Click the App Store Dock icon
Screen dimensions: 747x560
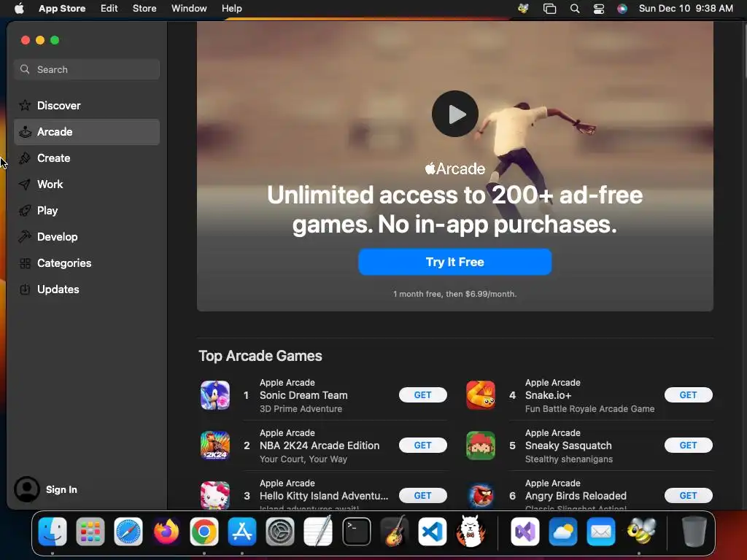coord(242,531)
